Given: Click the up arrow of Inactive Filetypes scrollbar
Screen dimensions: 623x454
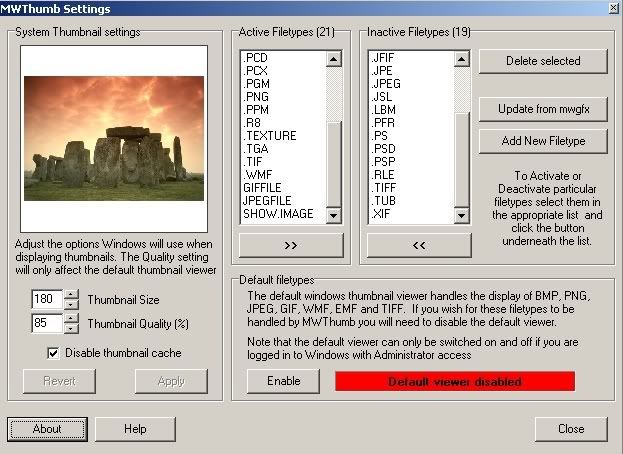Looking at the screenshot, I should [461, 59].
